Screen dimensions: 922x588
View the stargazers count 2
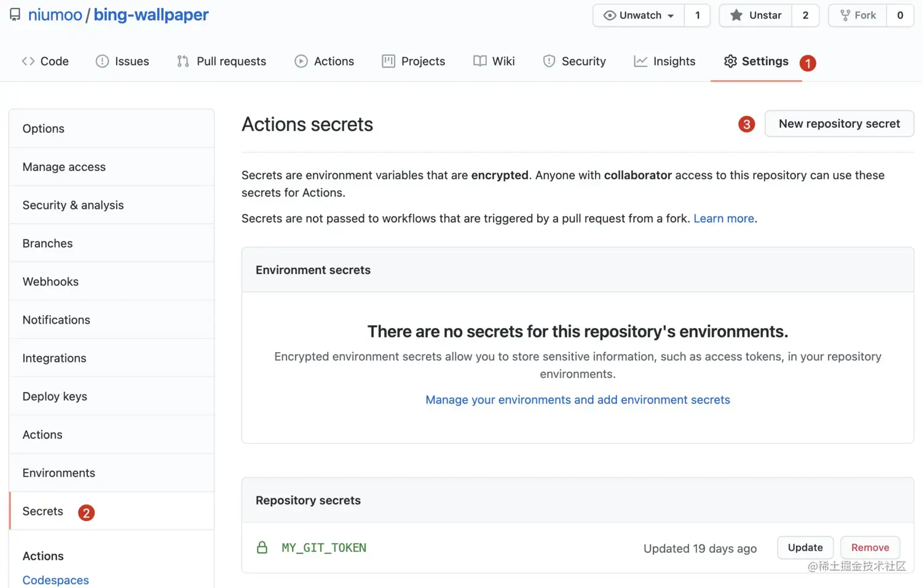805,15
